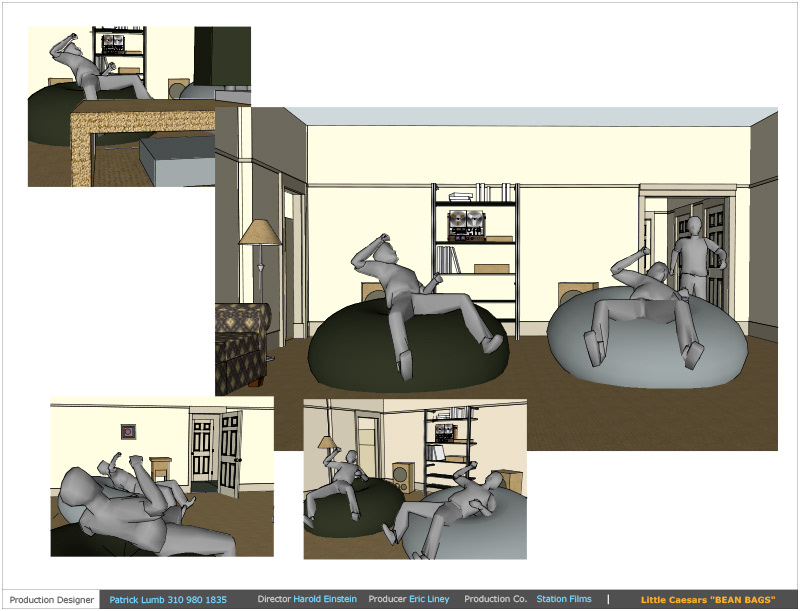Click the producer name 'Eric Liney'
This screenshot has width=800, height=611.
click(429, 599)
